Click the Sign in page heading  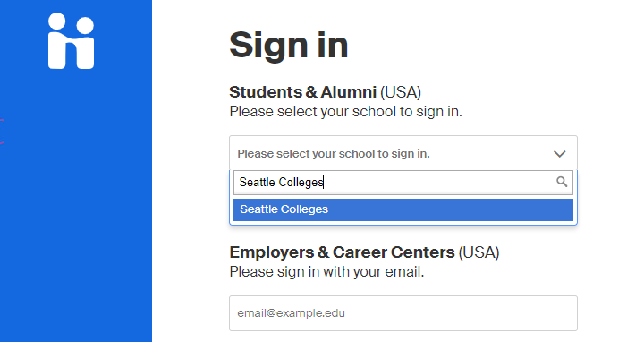coord(289,45)
